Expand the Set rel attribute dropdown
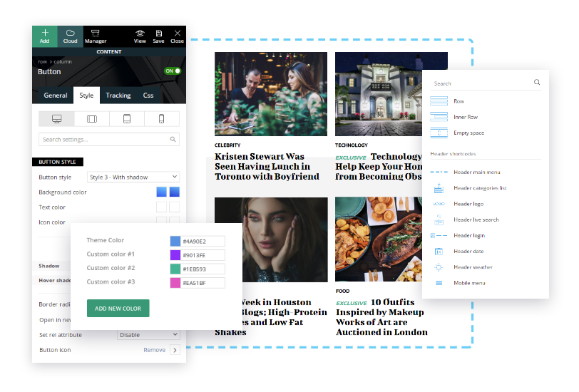The image size is (579, 392). coord(148,335)
